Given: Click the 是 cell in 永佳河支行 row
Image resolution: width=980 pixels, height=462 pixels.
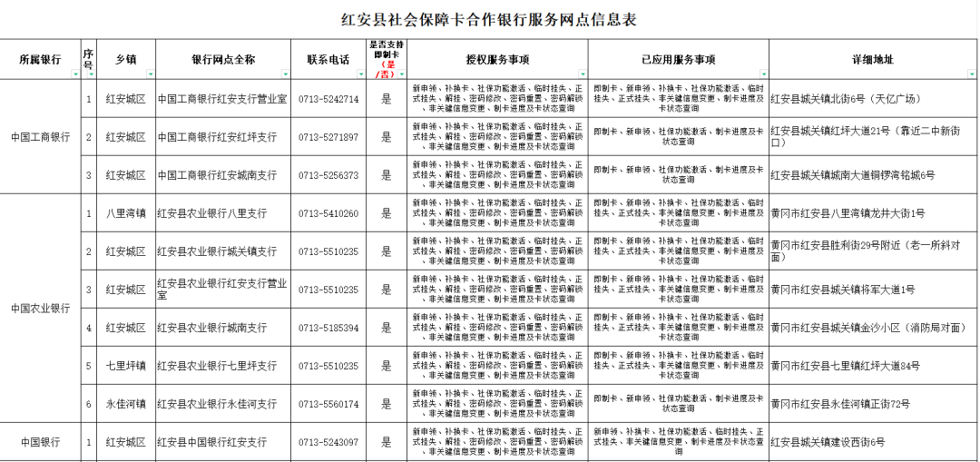Looking at the screenshot, I should click(x=387, y=404).
